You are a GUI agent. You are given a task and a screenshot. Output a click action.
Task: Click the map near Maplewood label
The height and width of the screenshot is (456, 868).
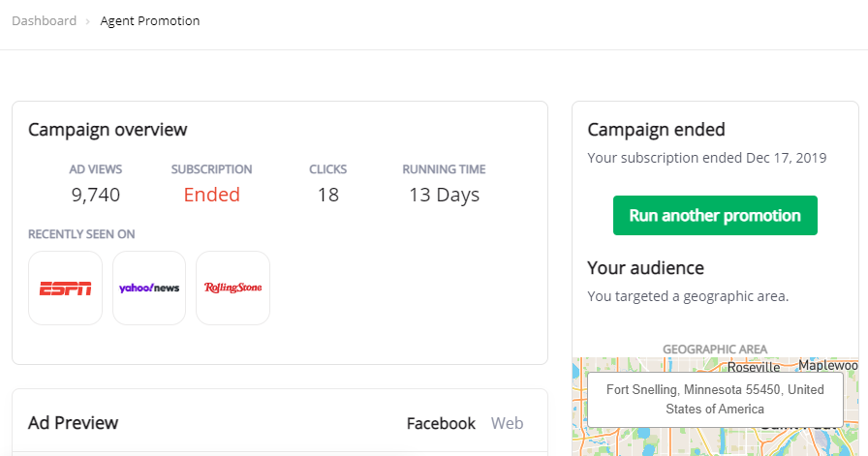pos(827,366)
